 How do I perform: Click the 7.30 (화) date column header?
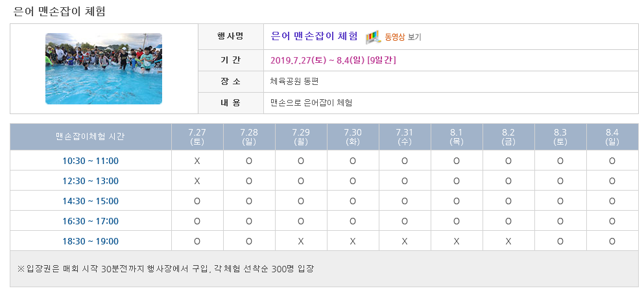pyautogui.click(x=353, y=137)
